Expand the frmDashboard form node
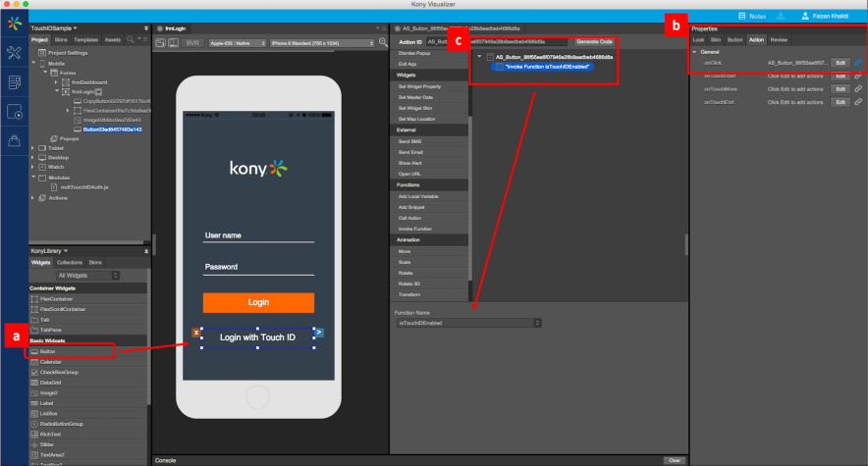 (56, 82)
